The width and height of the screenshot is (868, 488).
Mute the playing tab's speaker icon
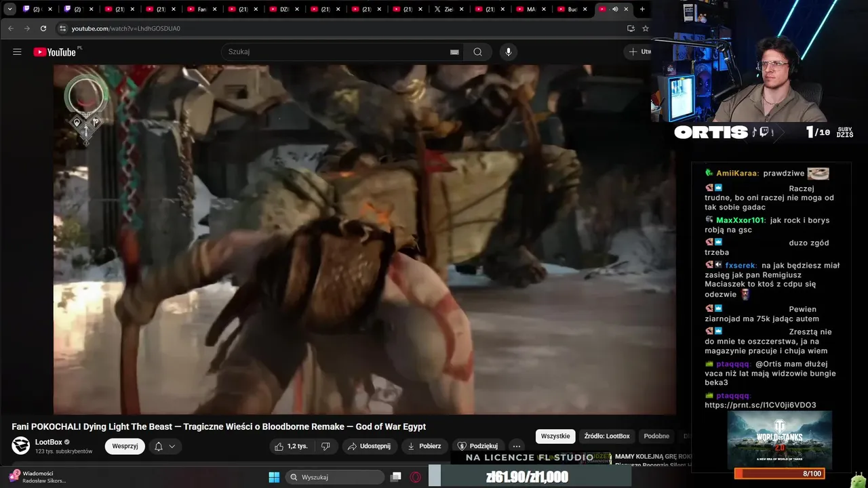[x=615, y=9]
